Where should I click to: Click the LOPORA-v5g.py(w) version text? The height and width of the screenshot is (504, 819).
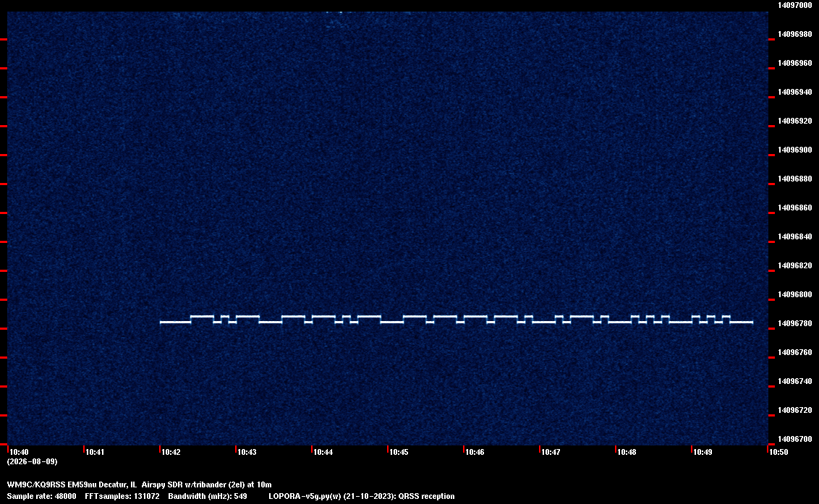pos(305,496)
